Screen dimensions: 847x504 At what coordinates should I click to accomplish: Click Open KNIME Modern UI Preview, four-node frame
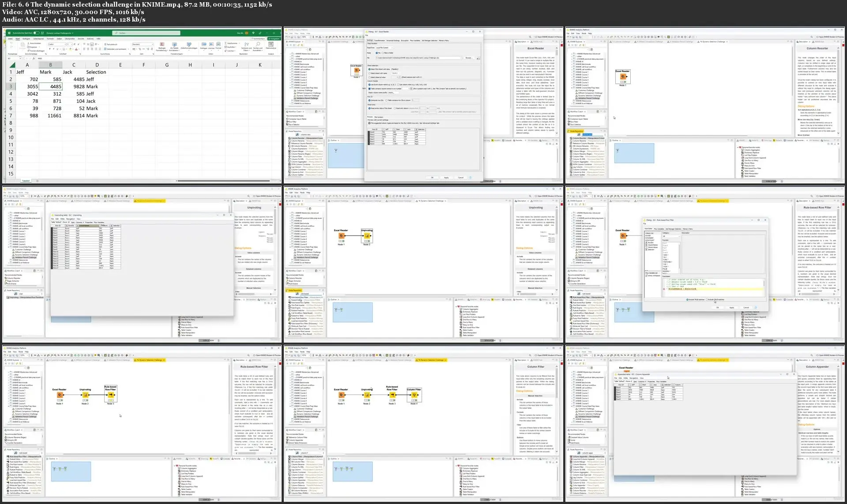tap(549, 355)
